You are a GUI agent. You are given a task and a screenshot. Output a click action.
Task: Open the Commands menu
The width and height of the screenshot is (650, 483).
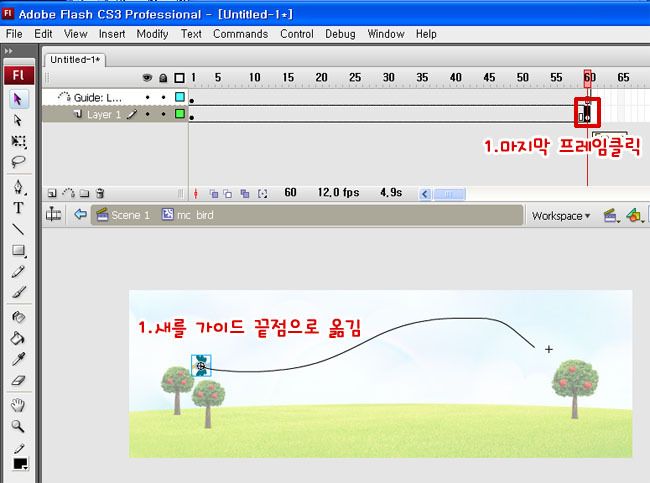tap(240, 34)
